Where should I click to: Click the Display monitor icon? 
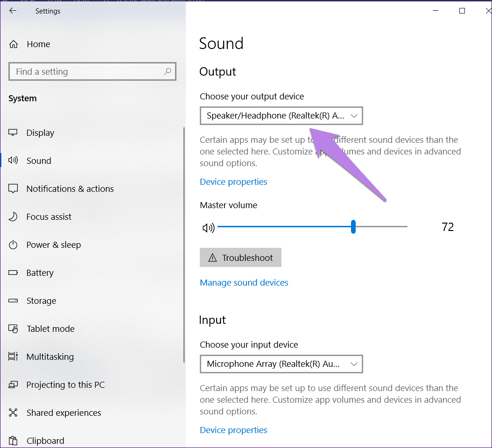pos(13,133)
